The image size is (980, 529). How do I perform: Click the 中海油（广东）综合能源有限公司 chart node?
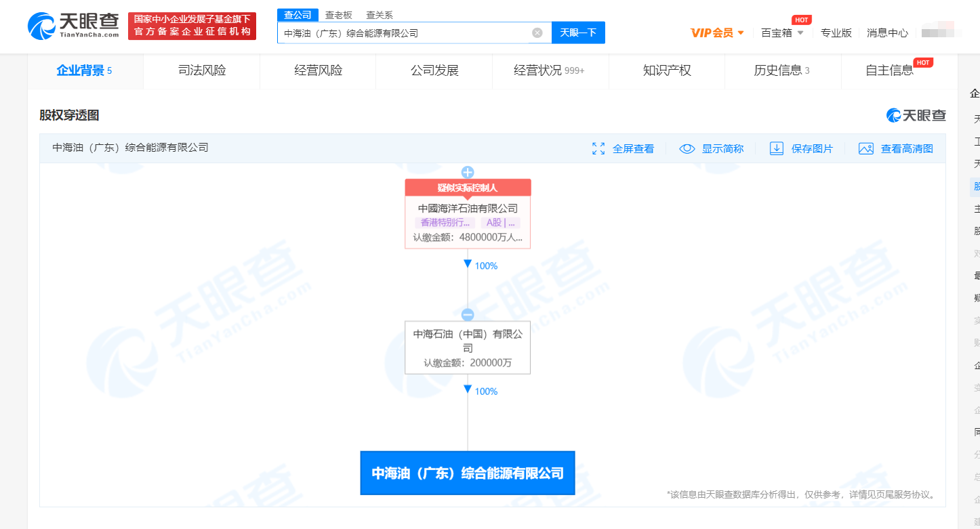467,473
